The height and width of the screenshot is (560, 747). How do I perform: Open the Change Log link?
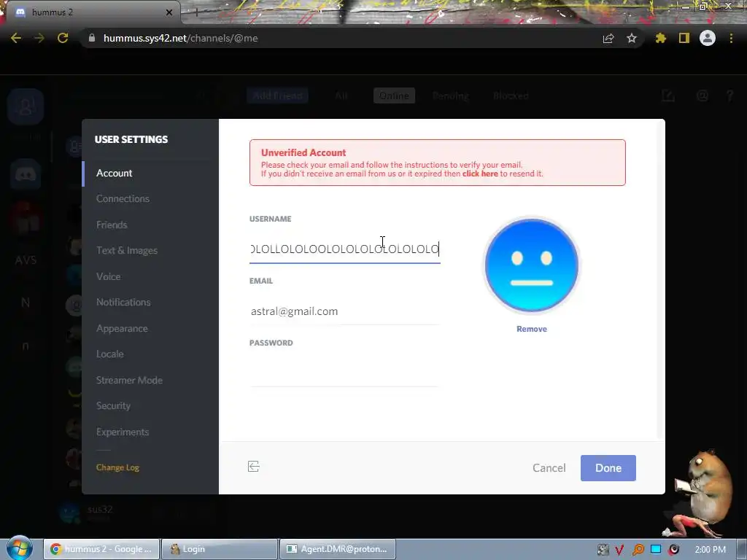[x=117, y=467]
